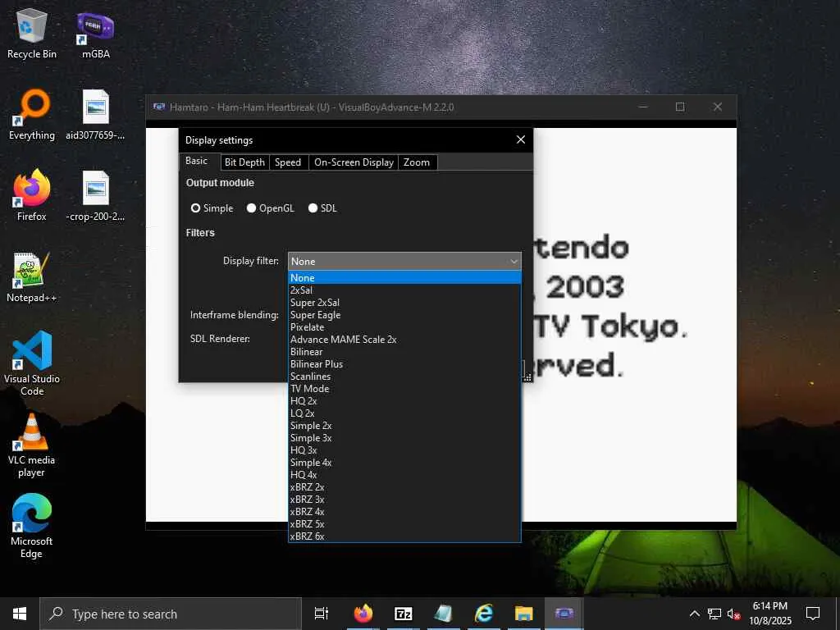Click the VisualBoyAdvance-M title bar app icon
Screen dimensions: 840x630
(159, 107)
